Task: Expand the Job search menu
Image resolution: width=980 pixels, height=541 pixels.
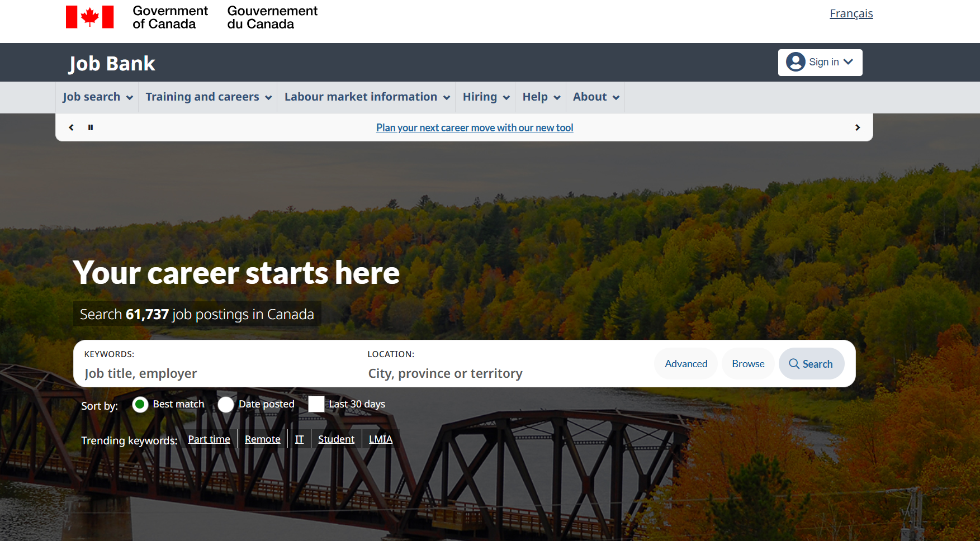Action: pos(97,97)
